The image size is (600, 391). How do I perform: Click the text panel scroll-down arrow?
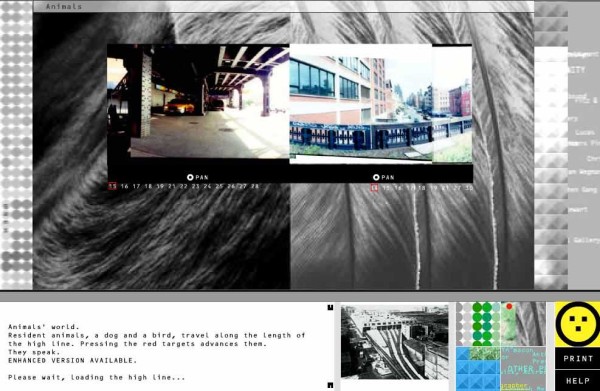pos(331,385)
